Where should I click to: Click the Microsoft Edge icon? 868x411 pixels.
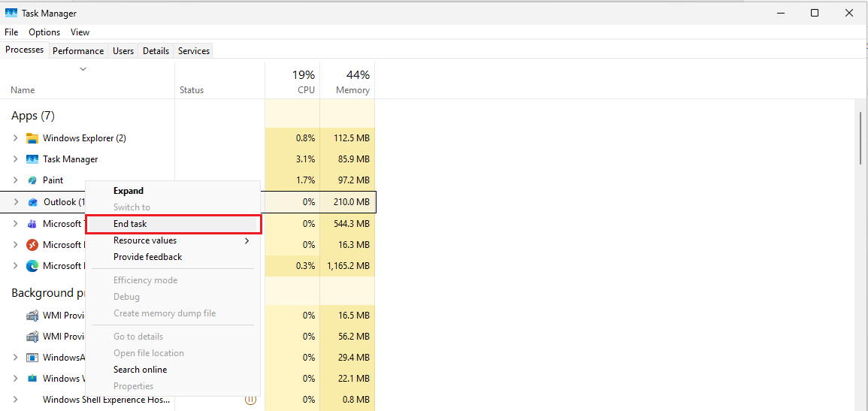tap(32, 265)
